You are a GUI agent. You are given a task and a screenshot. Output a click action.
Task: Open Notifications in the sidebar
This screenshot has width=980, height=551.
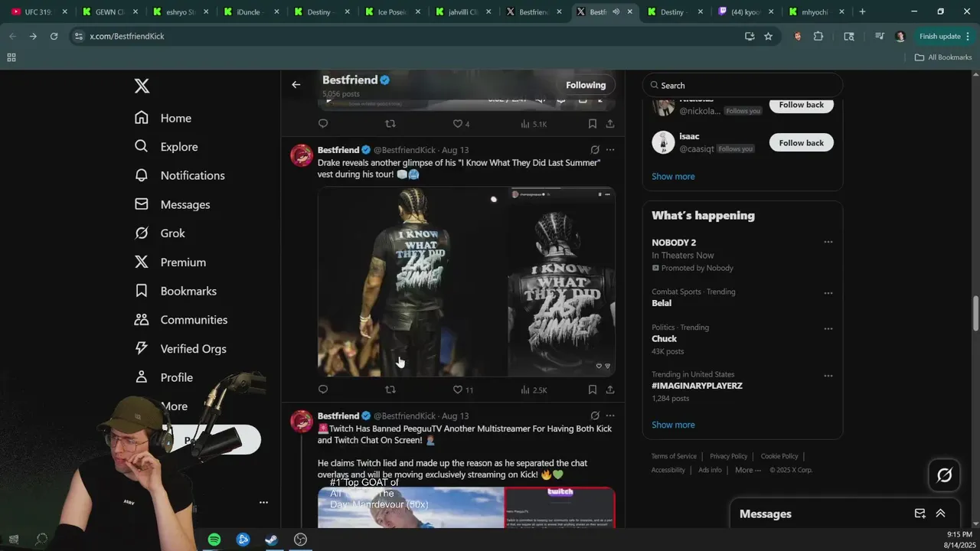[179, 175]
